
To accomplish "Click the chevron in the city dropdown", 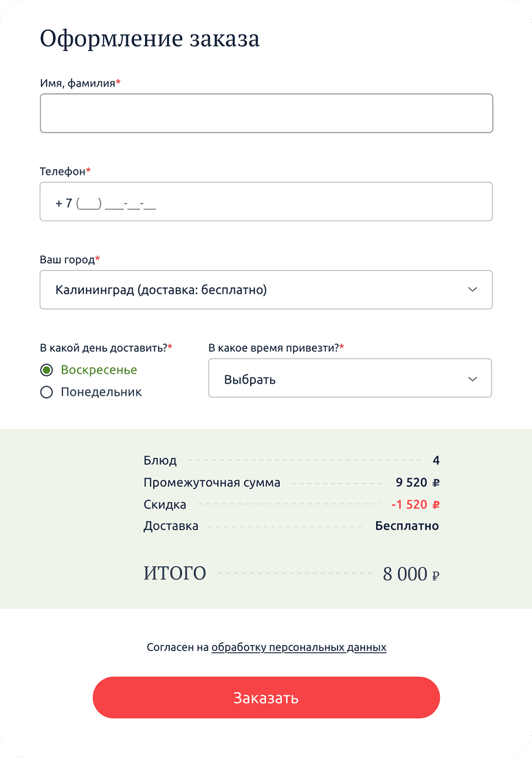I will point(472,289).
